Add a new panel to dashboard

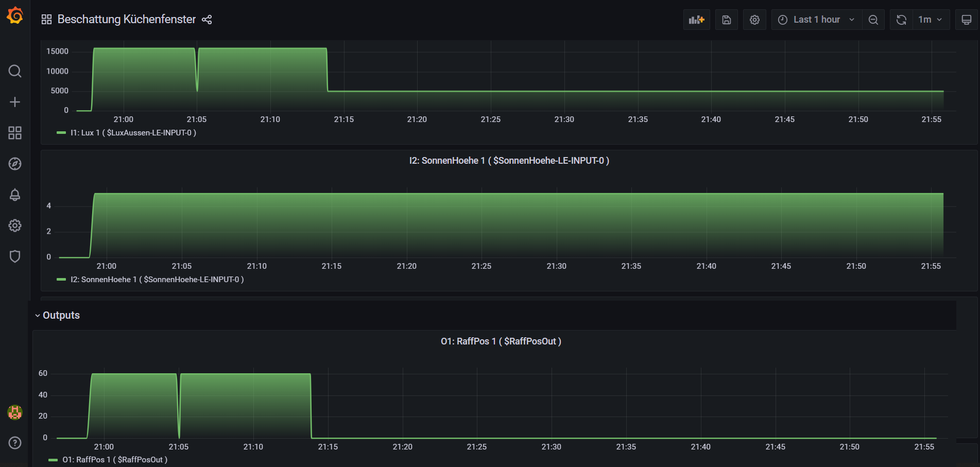(697, 20)
